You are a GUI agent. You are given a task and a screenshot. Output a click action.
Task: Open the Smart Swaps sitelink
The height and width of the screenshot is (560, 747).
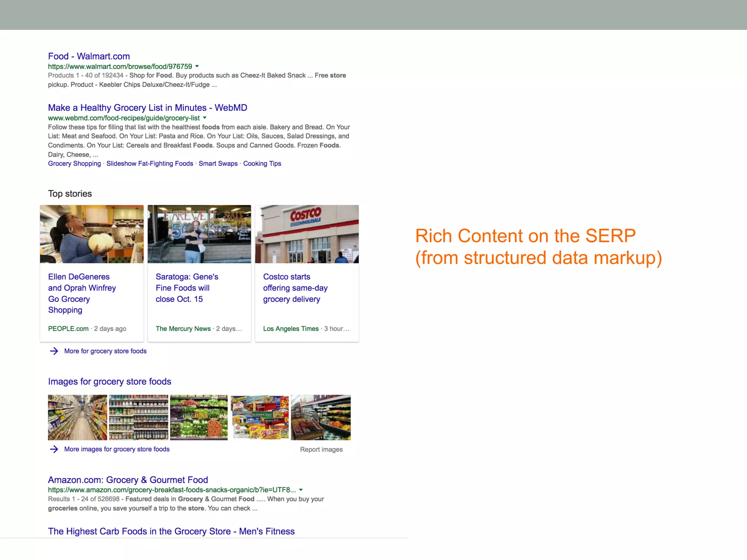218,164
